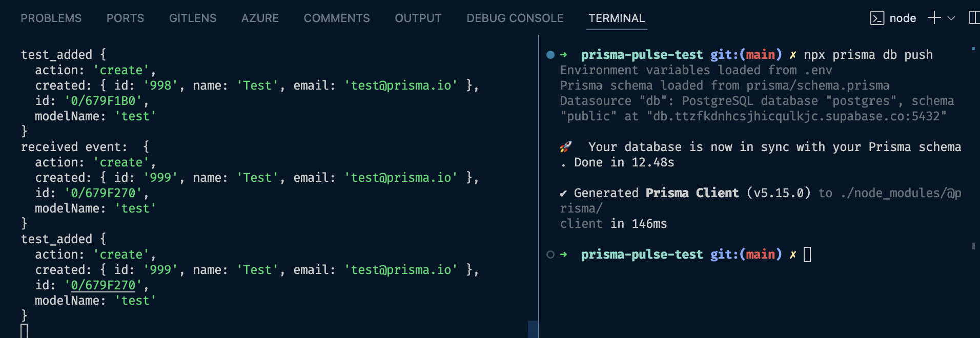Viewport: 980px width, 338px height.
Task: Click the rocket emoji before sync message
Action: [565, 147]
